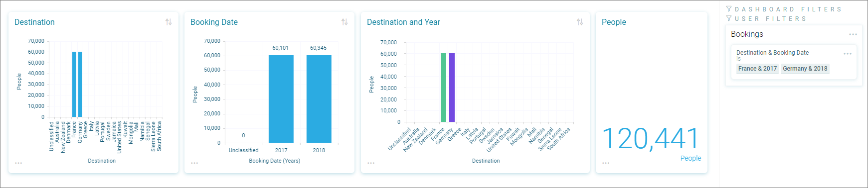Expand User Filters section

tap(766, 18)
